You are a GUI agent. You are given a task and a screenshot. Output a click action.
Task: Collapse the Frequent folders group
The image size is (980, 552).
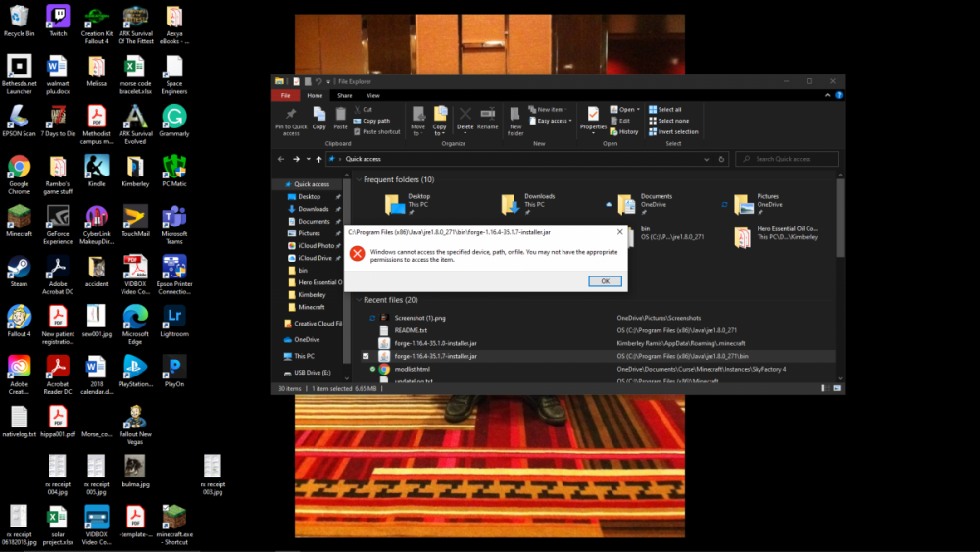[358, 179]
